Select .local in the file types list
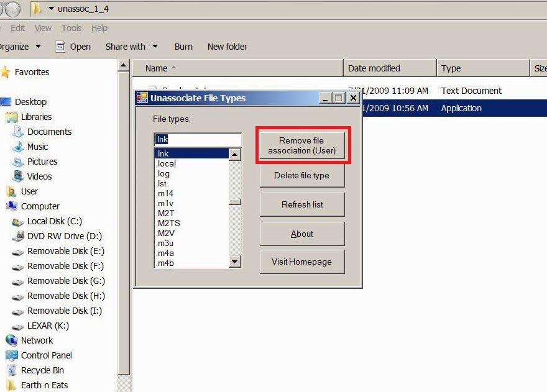The image size is (547, 392). (x=165, y=163)
